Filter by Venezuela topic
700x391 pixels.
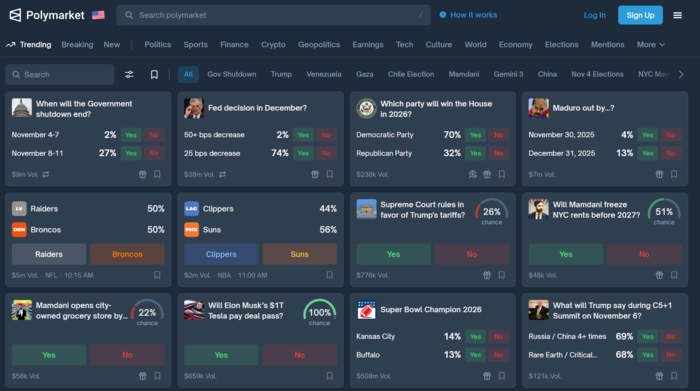click(x=324, y=75)
